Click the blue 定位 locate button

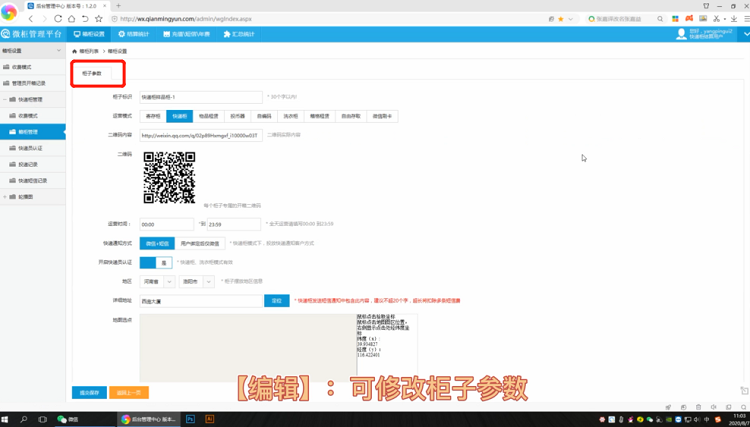pos(276,301)
